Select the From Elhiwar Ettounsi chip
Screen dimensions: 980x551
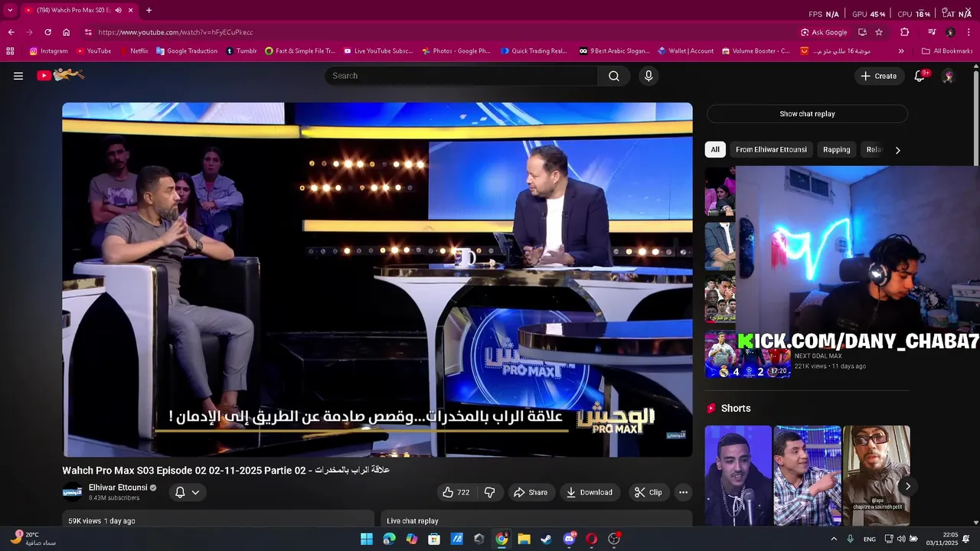click(771, 150)
